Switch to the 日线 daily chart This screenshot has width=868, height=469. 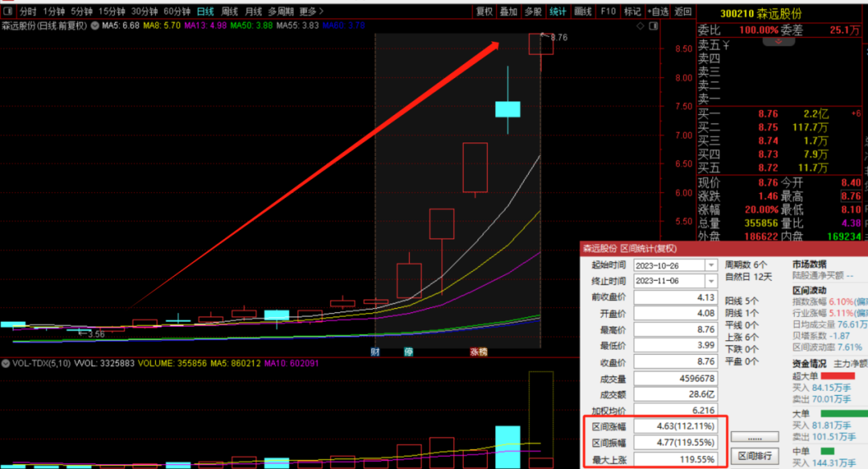(x=206, y=11)
